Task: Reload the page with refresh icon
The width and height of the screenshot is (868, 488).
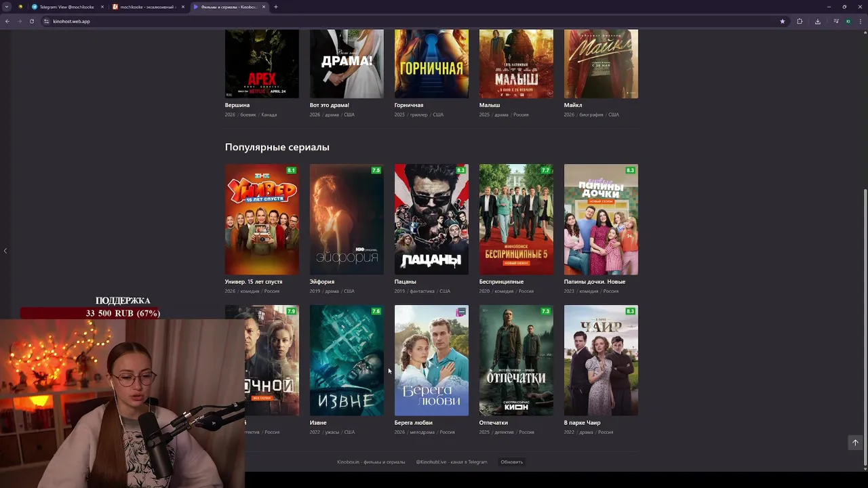Action: pos(31,21)
